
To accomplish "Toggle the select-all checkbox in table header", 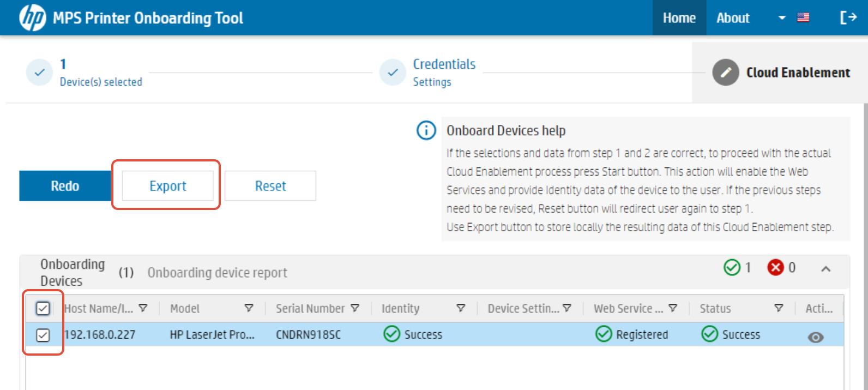I will (x=43, y=309).
